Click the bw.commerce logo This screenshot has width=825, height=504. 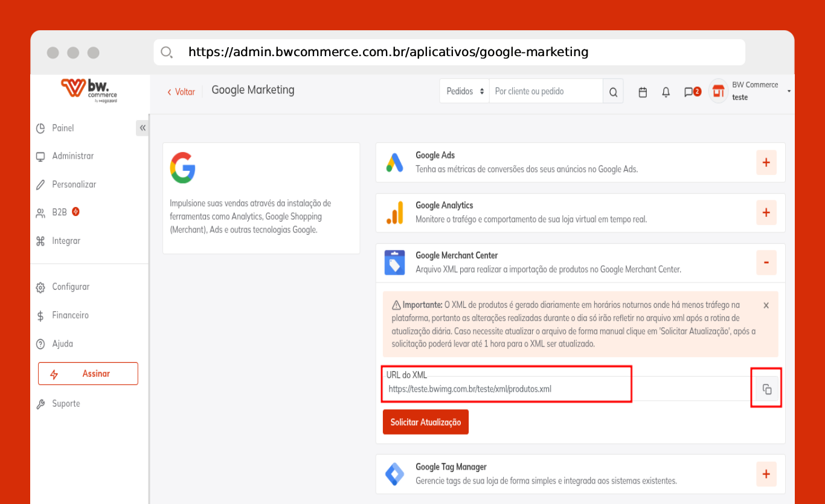[x=89, y=91]
